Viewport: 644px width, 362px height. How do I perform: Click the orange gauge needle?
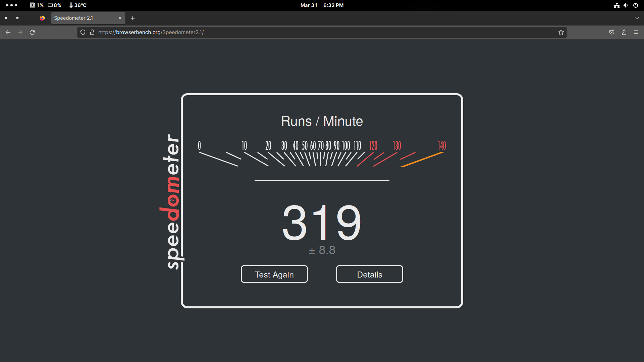[423, 159]
